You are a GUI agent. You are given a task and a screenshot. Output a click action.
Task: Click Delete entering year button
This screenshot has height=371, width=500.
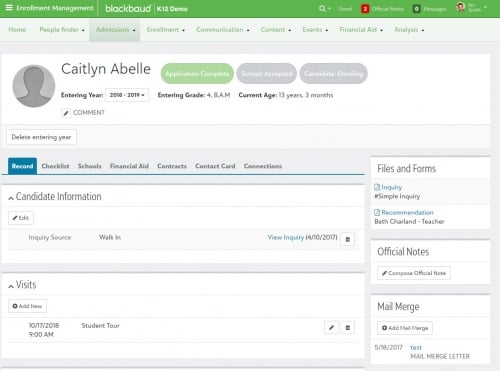point(41,137)
